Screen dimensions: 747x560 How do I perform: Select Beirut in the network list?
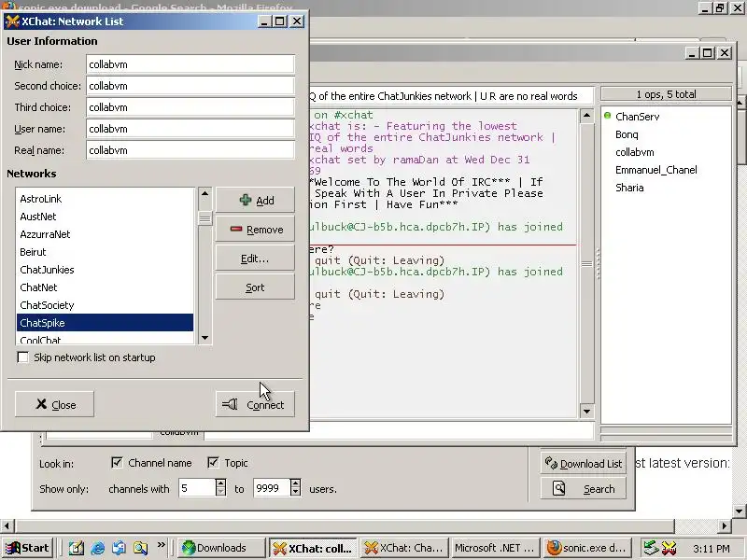(x=105, y=251)
